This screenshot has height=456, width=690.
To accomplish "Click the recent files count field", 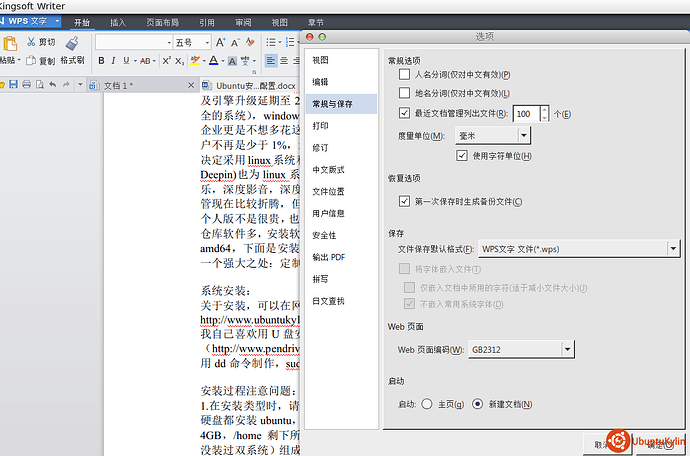I will [526, 114].
